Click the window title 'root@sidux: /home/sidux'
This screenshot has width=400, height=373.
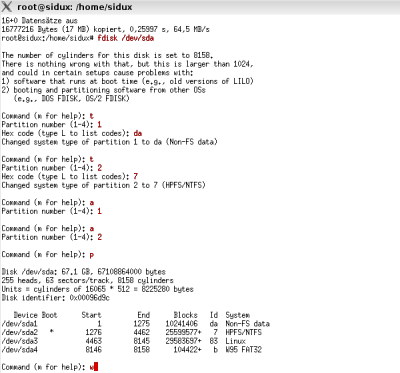coord(75,7)
